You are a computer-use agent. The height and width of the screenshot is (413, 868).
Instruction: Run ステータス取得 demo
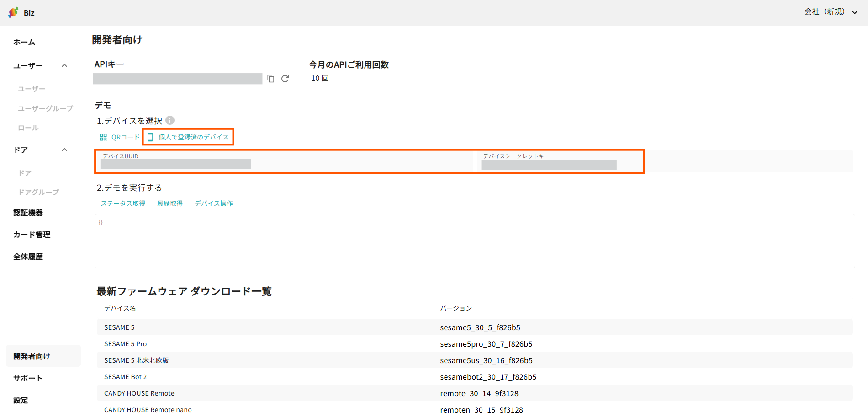[123, 204]
